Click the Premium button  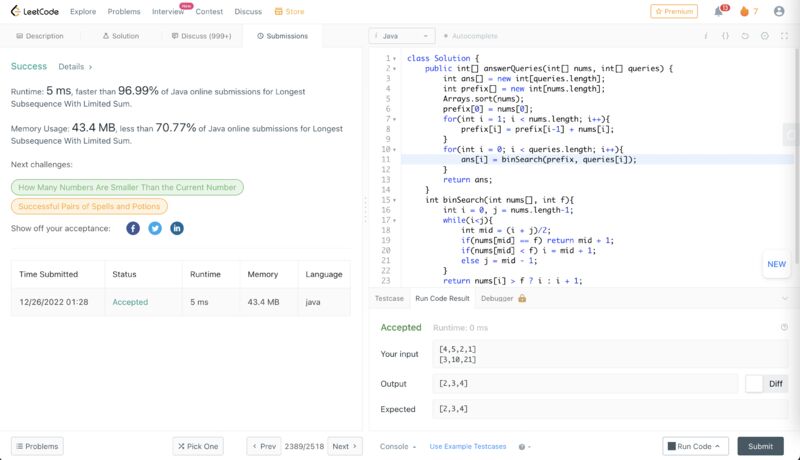tap(673, 11)
